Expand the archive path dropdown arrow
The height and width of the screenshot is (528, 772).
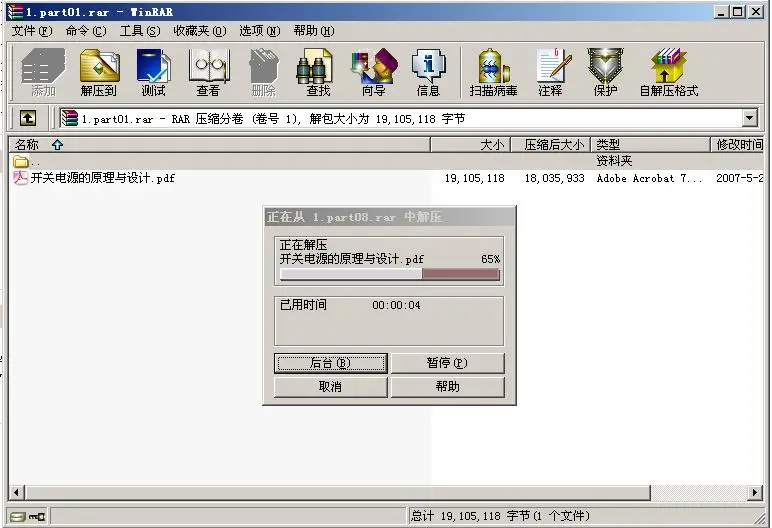750,118
